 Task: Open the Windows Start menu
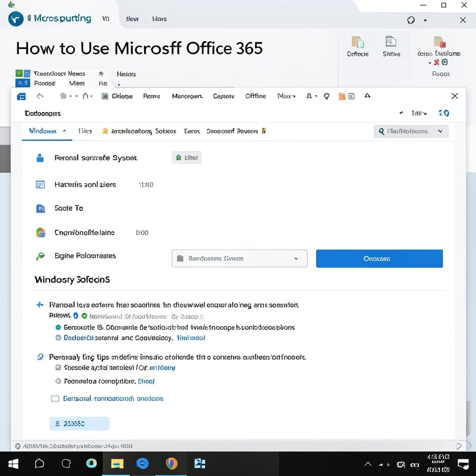click(x=13, y=463)
